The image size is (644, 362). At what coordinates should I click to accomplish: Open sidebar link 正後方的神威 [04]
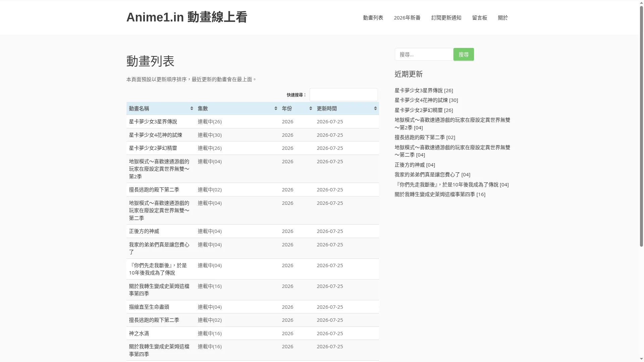point(415,165)
